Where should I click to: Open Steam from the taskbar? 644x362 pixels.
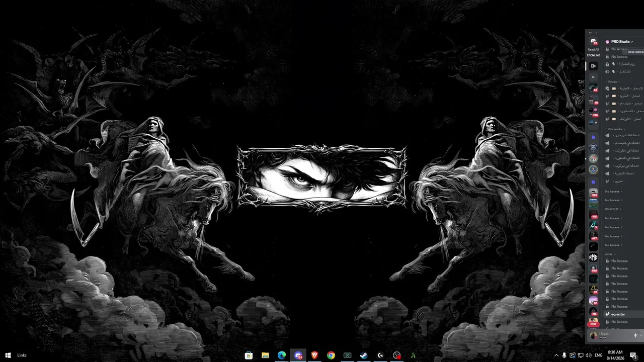click(x=363, y=355)
